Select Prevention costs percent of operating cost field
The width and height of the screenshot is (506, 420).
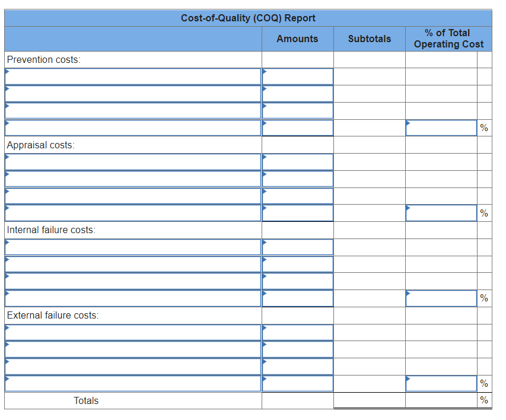coord(441,128)
